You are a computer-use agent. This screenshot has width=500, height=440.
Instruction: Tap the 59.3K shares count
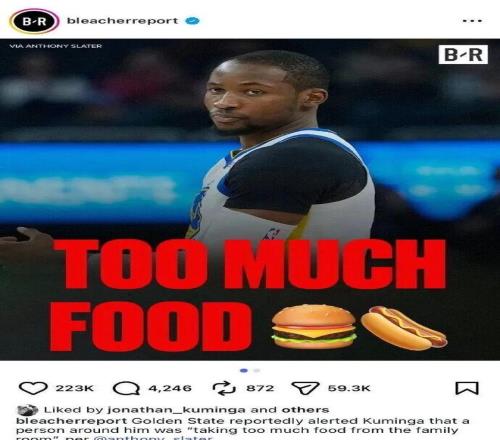(349, 388)
